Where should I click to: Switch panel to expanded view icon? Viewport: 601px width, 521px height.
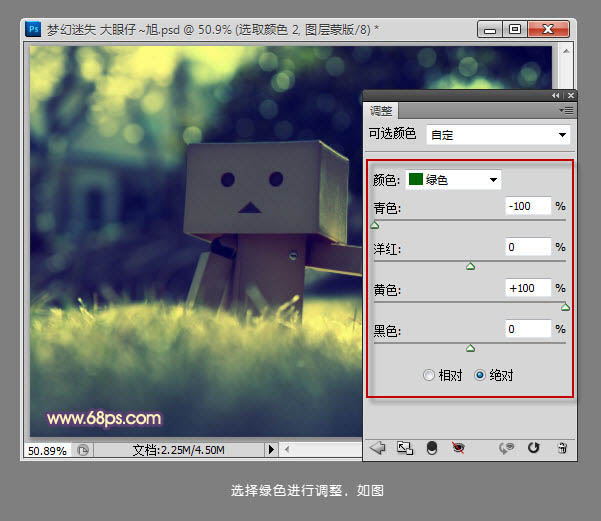405,448
